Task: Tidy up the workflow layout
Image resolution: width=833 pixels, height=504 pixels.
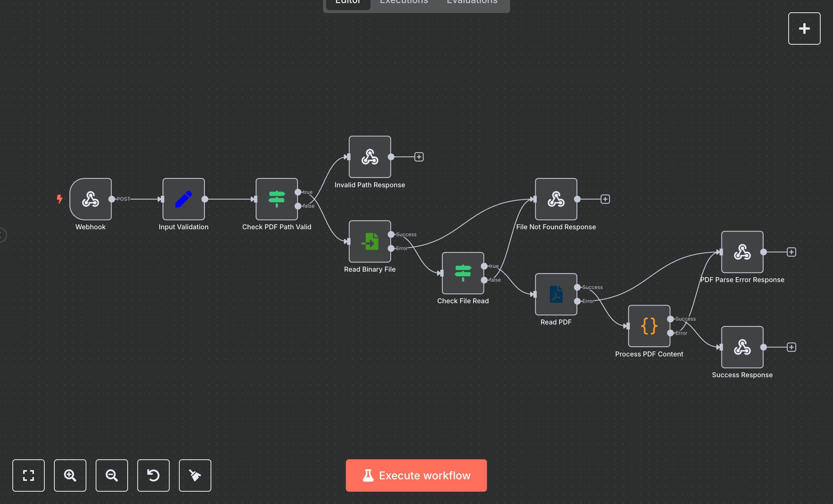Action: [195, 475]
